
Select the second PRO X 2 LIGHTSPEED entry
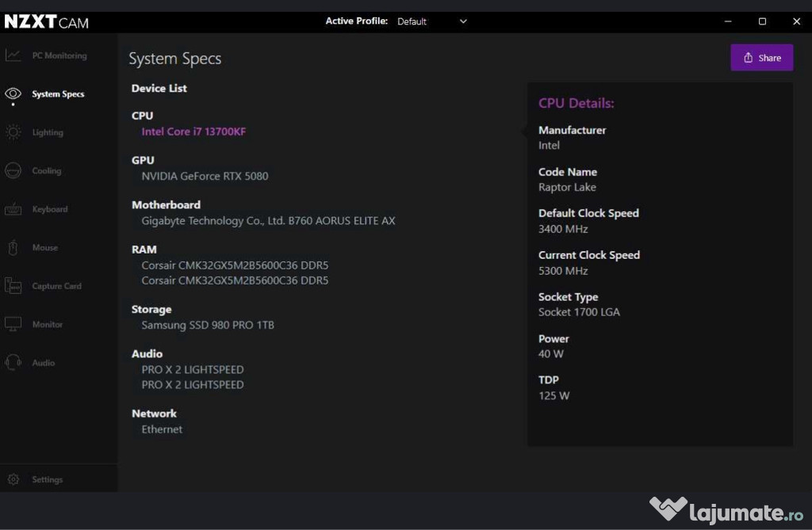click(x=193, y=384)
